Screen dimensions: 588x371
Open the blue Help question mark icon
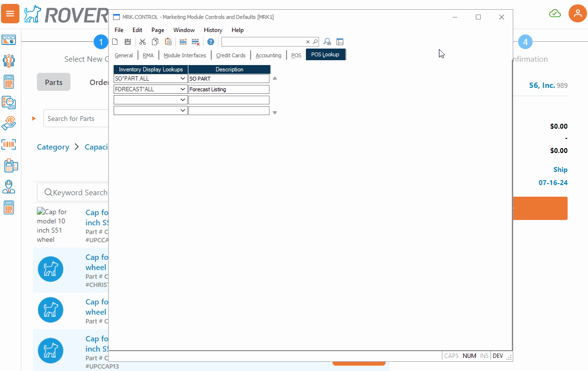tap(211, 42)
